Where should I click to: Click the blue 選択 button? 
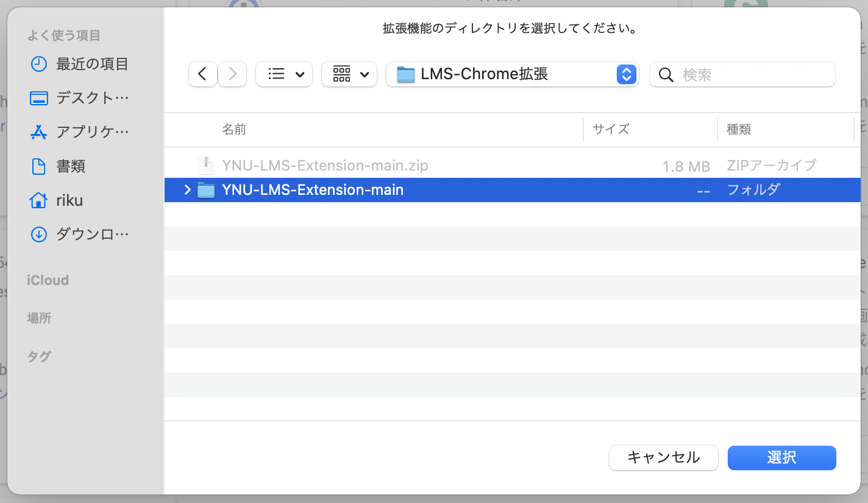tap(782, 458)
